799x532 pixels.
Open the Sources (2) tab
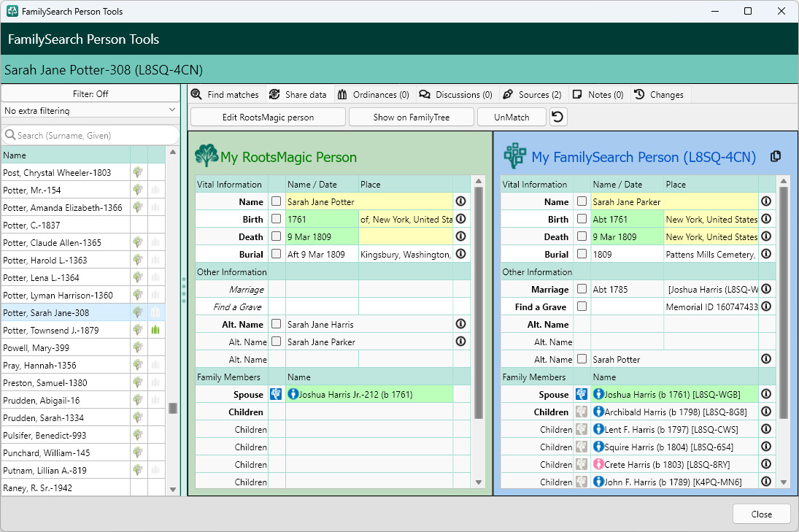point(533,94)
